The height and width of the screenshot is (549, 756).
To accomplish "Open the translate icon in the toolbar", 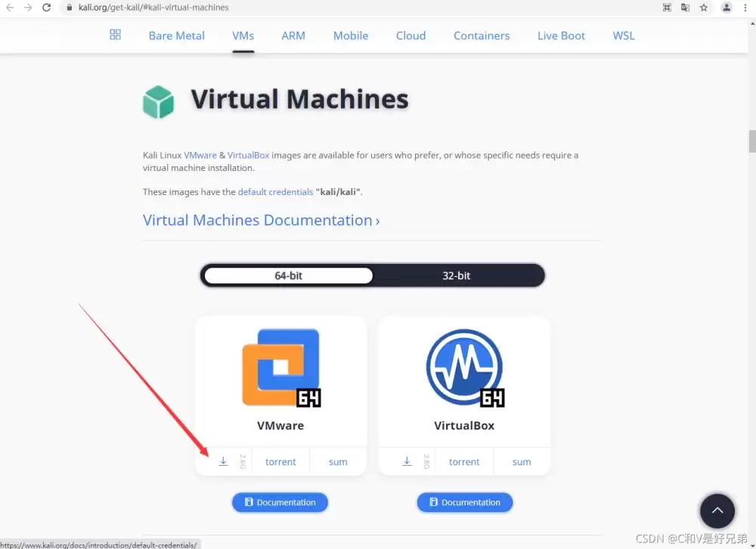I will (x=684, y=7).
